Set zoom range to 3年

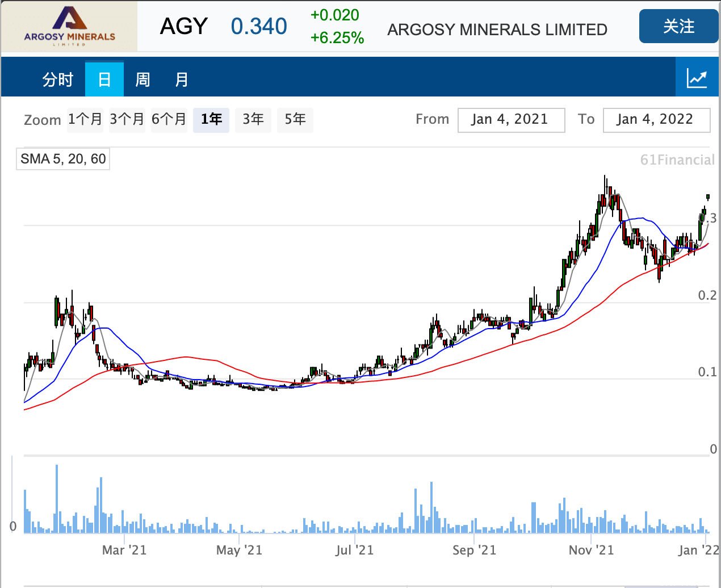[253, 119]
